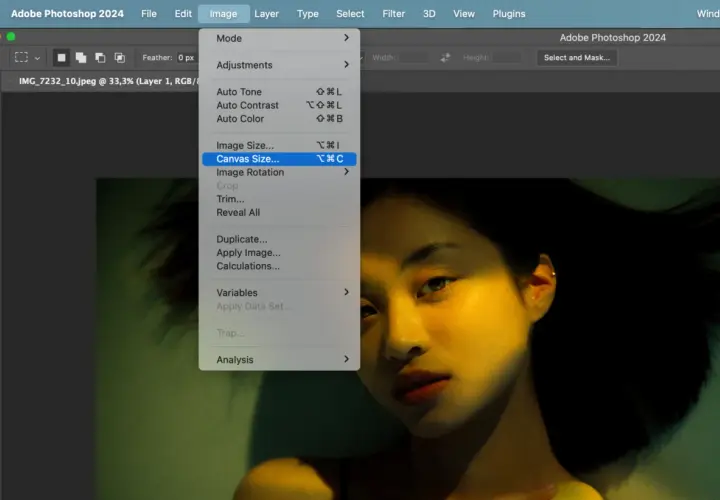
Task: Close the open Image menu
Action: (224, 14)
